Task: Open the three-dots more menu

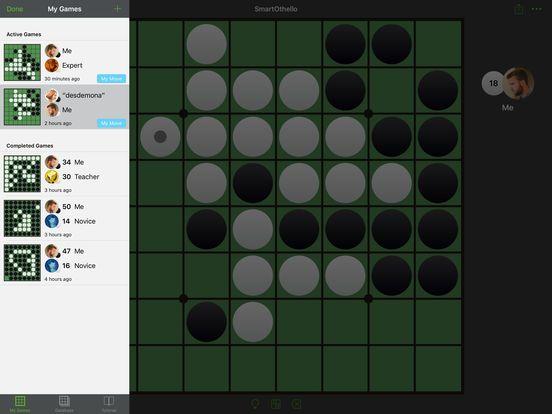Action: (x=537, y=9)
